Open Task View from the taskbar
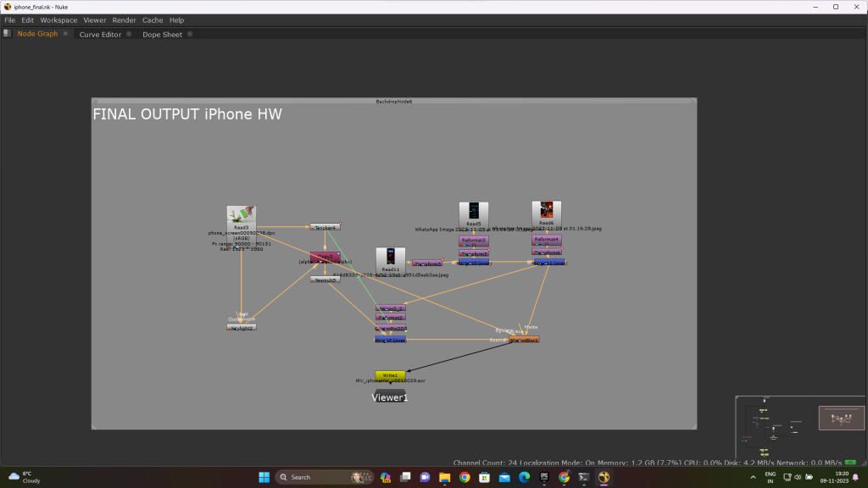The height and width of the screenshot is (488, 868). pos(405,477)
